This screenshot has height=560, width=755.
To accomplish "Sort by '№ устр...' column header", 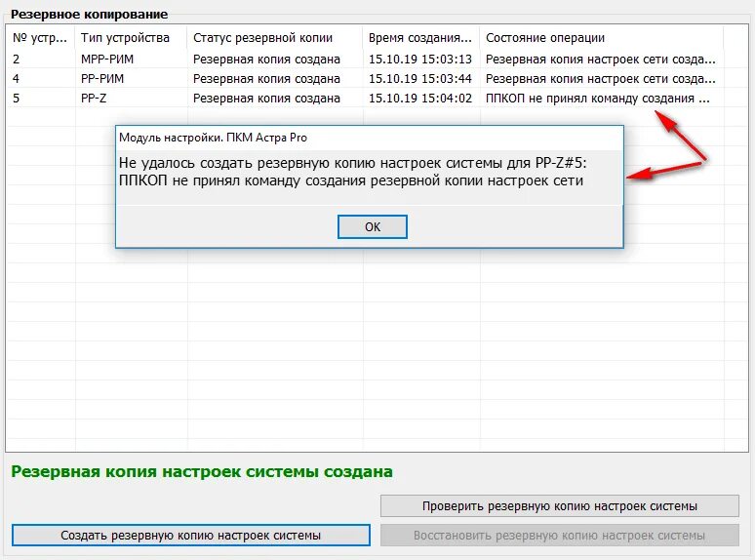I will point(40,37).
